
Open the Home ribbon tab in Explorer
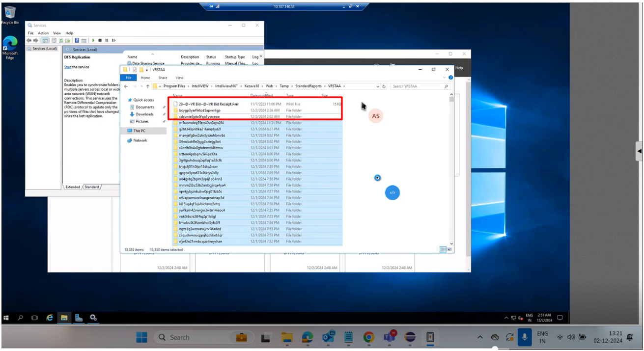pyautogui.click(x=145, y=78)
